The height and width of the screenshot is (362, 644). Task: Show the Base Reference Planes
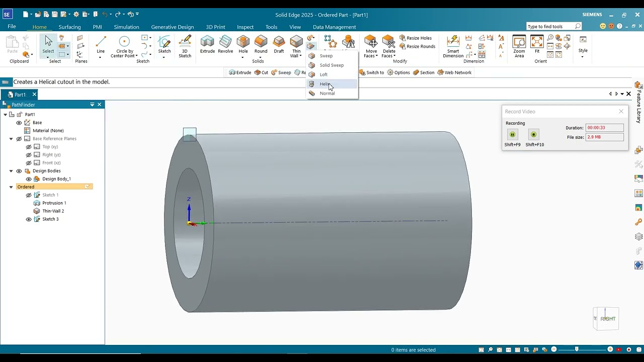[x=19, y=139]
